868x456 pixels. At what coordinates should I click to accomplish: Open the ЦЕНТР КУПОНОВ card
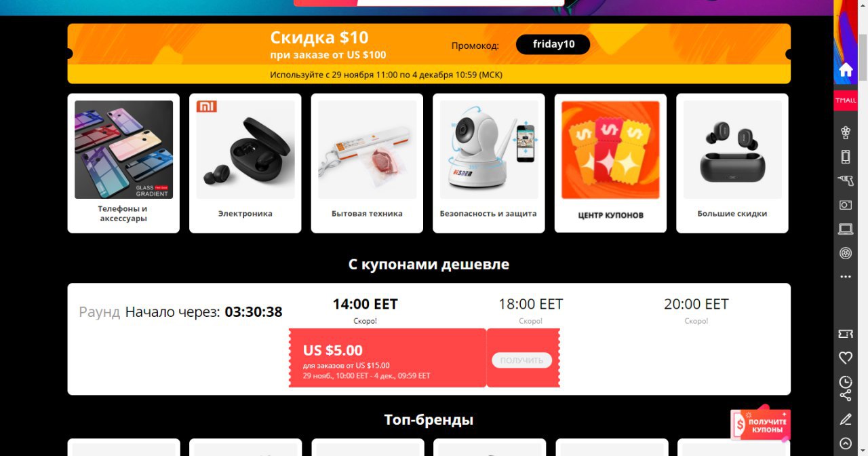[x=610, y=164]
